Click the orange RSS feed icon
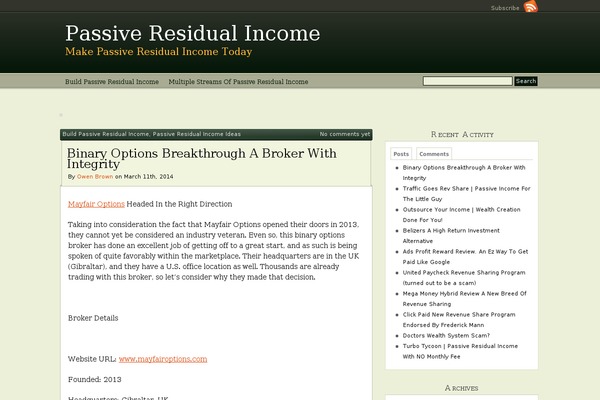The image size is (600, 400). (x=531, y=7)
